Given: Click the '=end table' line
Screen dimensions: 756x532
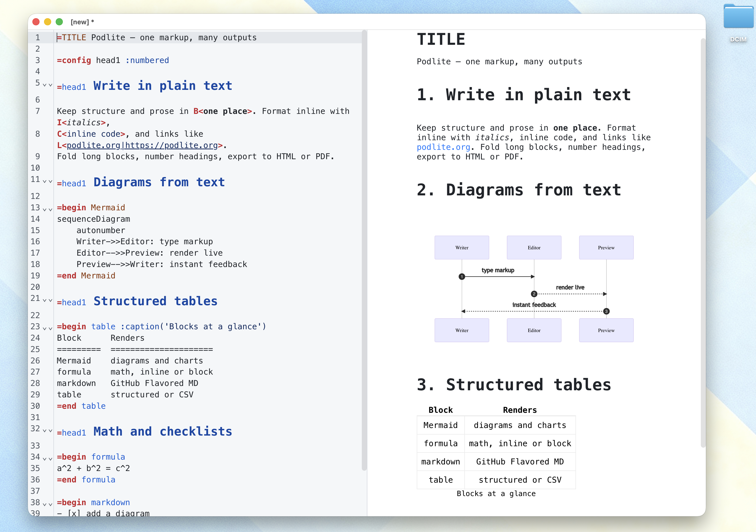Looking at the screenshot, I should click(81, 406).
